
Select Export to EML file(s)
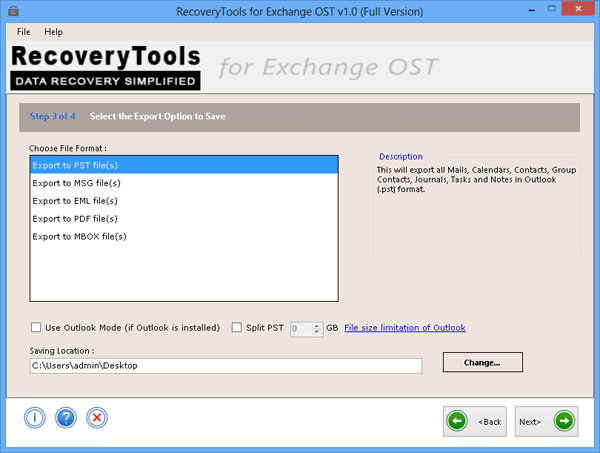(184, 201)
